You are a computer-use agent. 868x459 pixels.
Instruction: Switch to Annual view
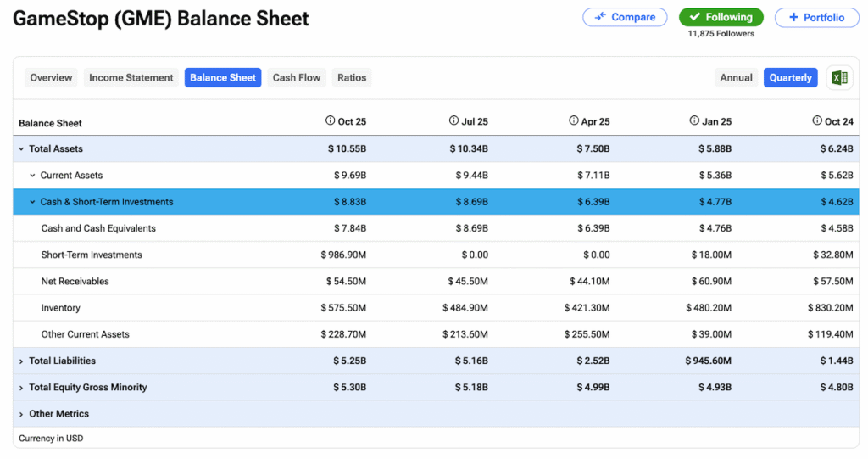coord(736,77)
